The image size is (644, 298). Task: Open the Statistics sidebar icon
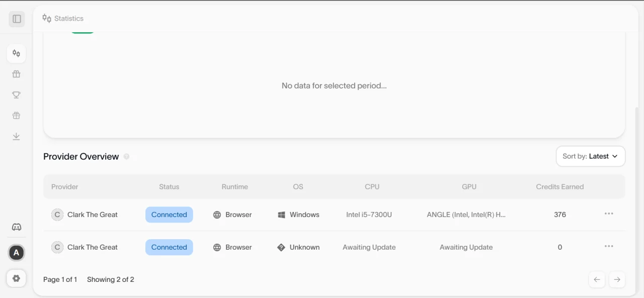[x=17, y=53]
